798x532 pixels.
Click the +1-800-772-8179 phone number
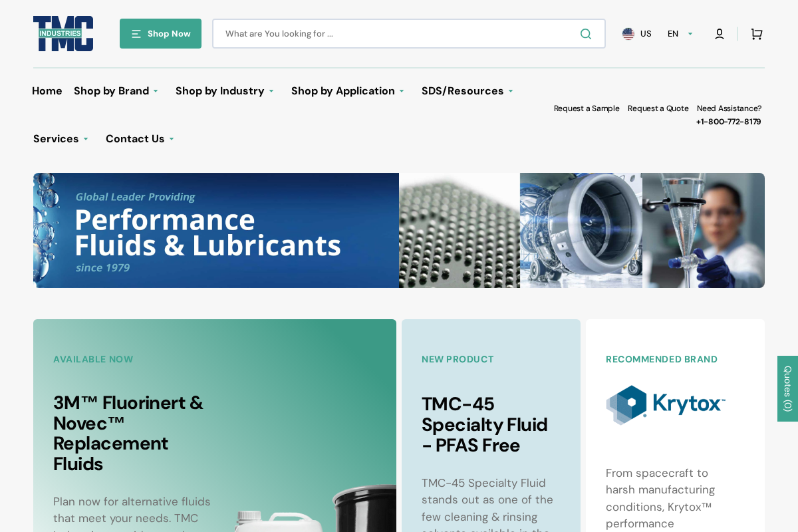coord(728,121)
